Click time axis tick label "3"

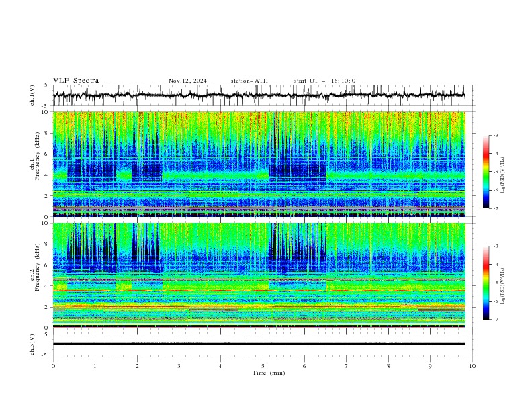click(179, 366)
